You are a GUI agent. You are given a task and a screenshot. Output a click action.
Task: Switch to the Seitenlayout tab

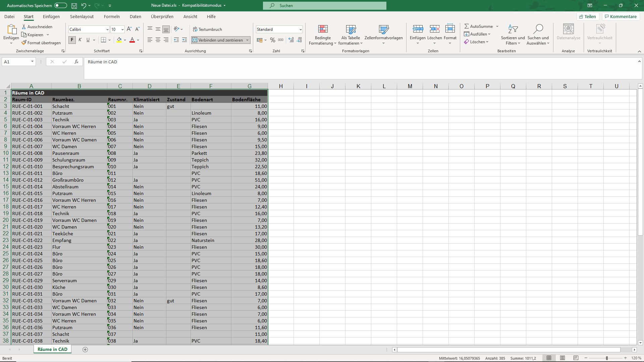click(82, 16)
